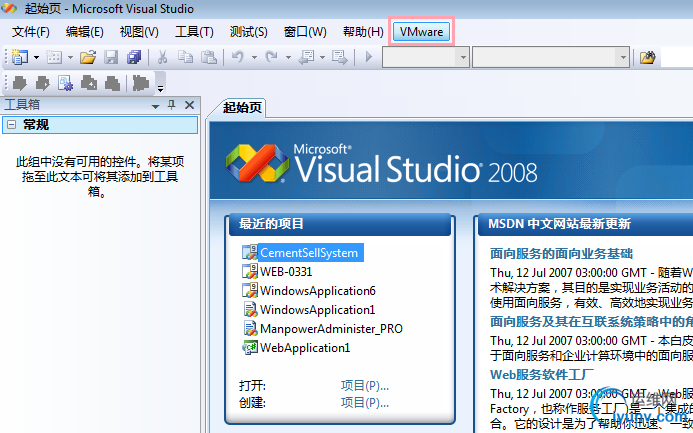Open the Redo history dropdown arrow
The image size is (693, 433).
click(288, 57)
